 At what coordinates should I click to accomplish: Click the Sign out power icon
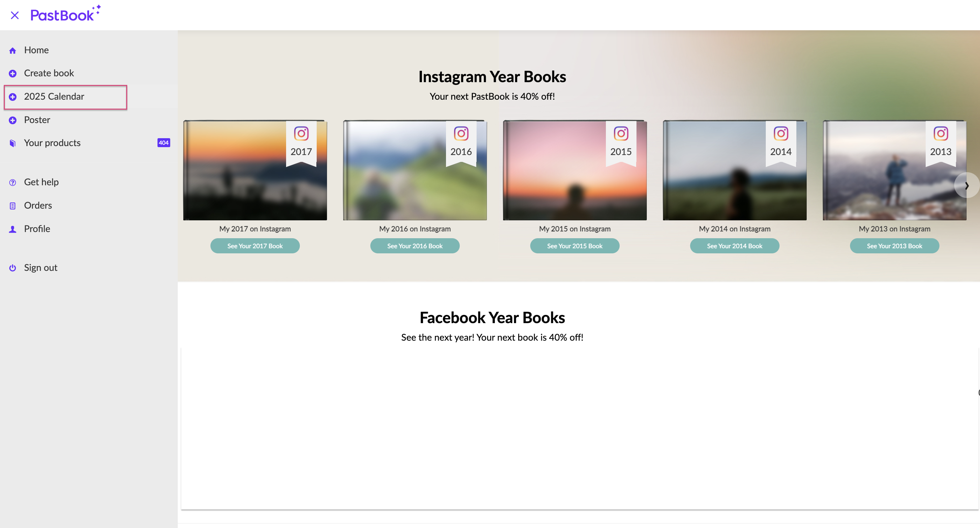(13, 268)
